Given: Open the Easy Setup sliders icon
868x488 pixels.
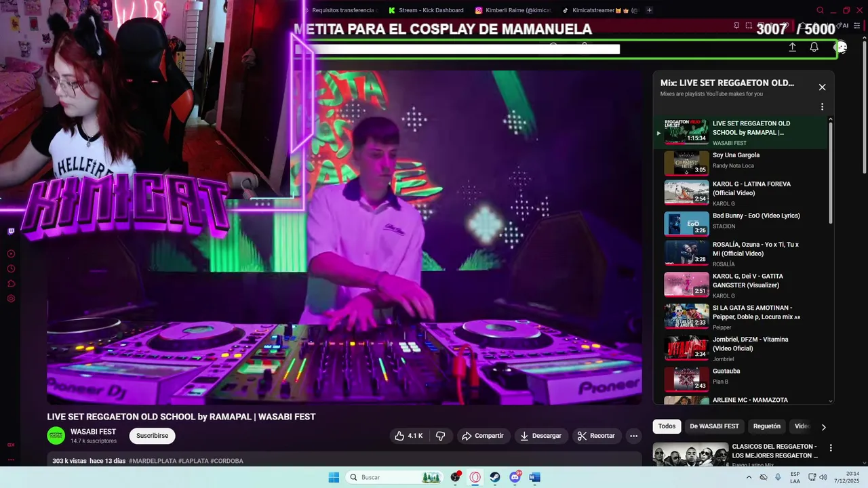Looking at the screenshot, I should tap(857, 26).
